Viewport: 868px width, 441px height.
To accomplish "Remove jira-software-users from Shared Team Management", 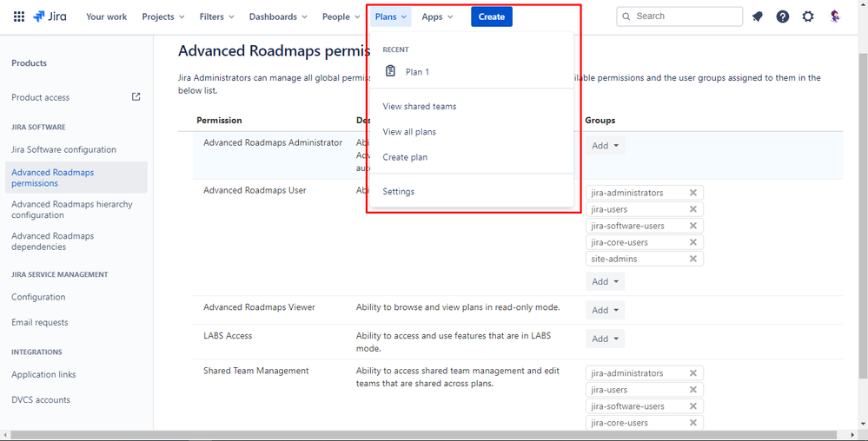I will [x=693, y=406].
